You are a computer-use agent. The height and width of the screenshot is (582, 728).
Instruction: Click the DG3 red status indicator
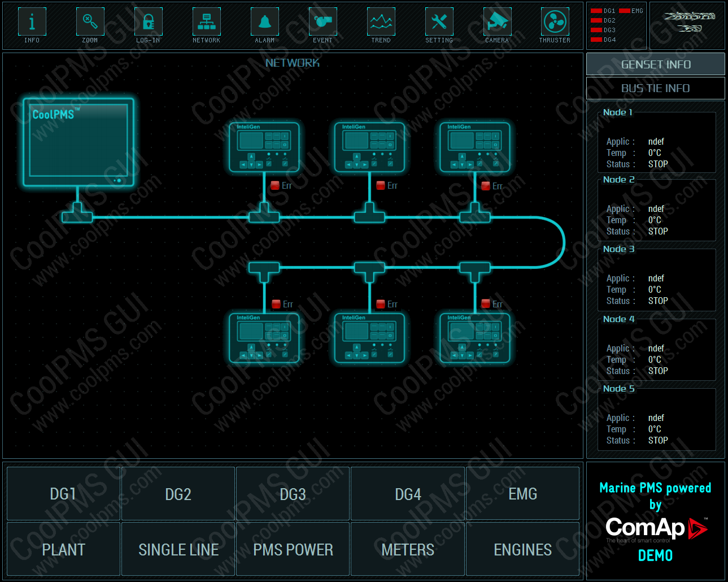[596, 30]
